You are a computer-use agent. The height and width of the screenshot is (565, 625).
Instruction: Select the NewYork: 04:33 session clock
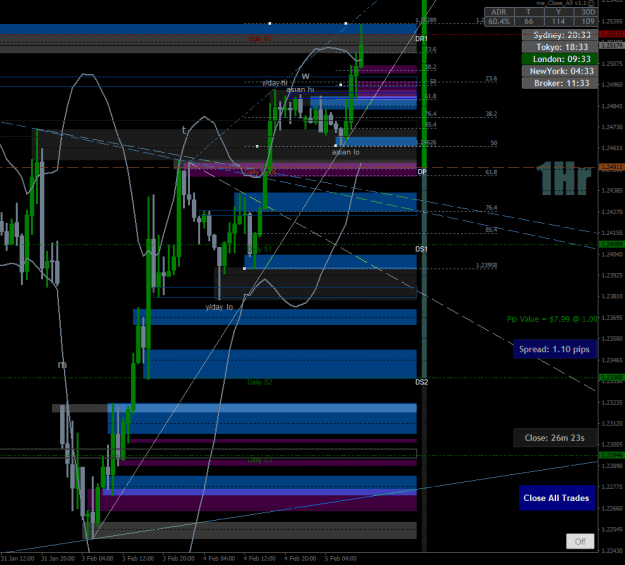[x=560, y=71]
